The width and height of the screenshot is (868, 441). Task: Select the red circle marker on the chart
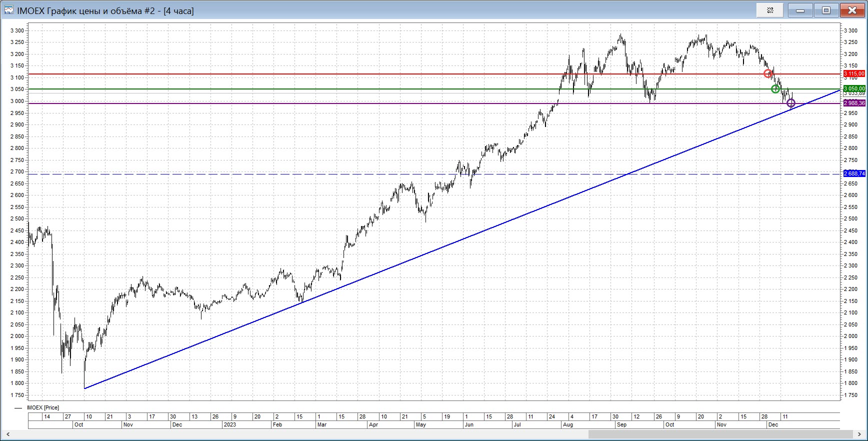(768, 74)
